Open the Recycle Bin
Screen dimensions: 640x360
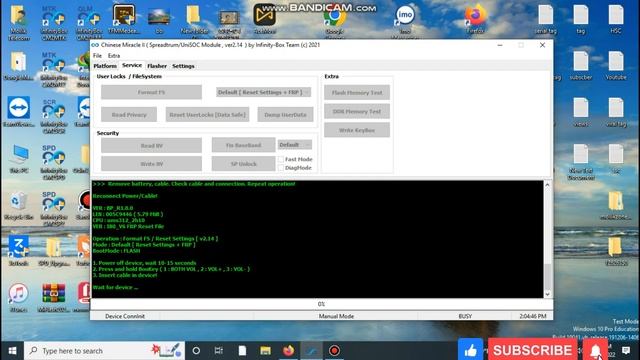[x=18, y=205]
